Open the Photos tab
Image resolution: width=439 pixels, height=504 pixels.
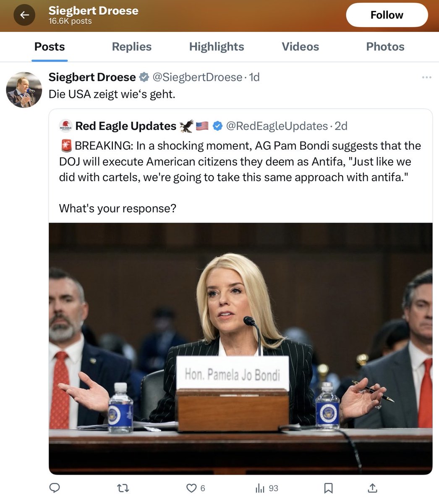pyautogui.click(x=385, y=47)
